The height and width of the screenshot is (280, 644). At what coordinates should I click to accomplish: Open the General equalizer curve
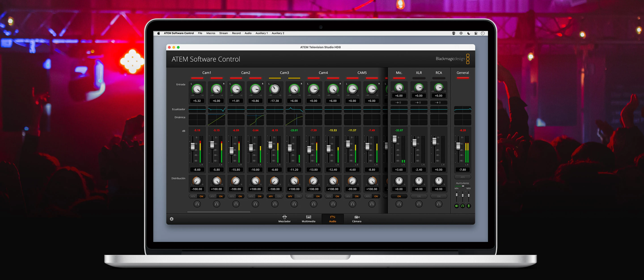click(x=462, y=109)
